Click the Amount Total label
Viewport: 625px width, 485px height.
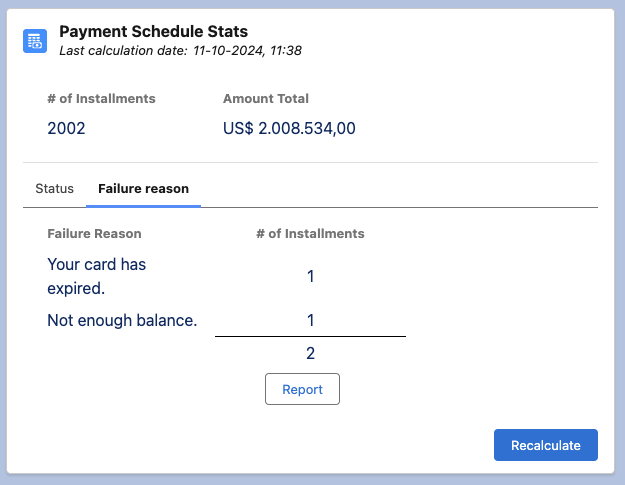pos(265,98)
